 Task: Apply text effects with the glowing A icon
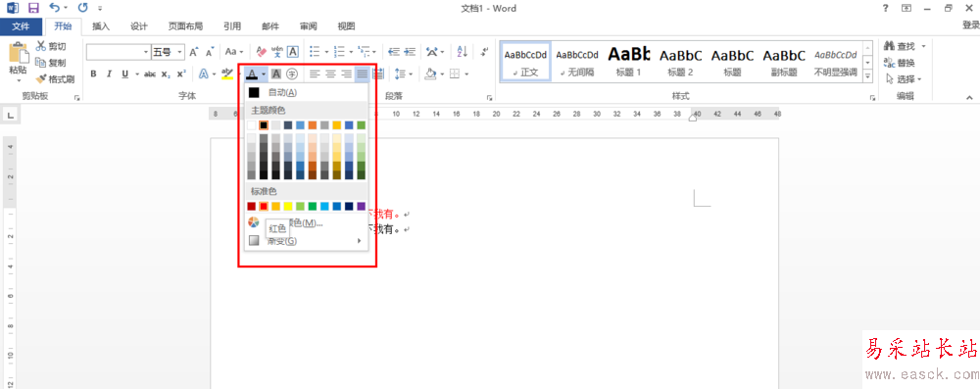[x=204, y=73]
